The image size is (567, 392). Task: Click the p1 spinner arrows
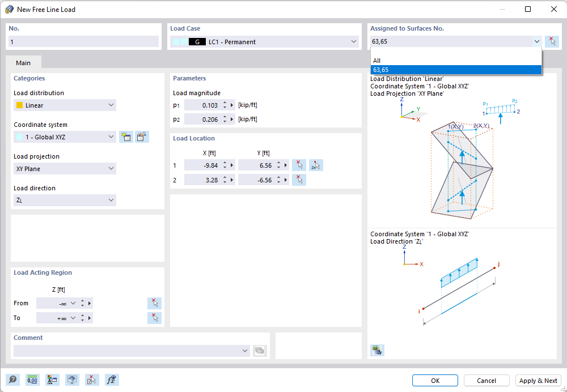pyautogui.click(x=225, y=105)
